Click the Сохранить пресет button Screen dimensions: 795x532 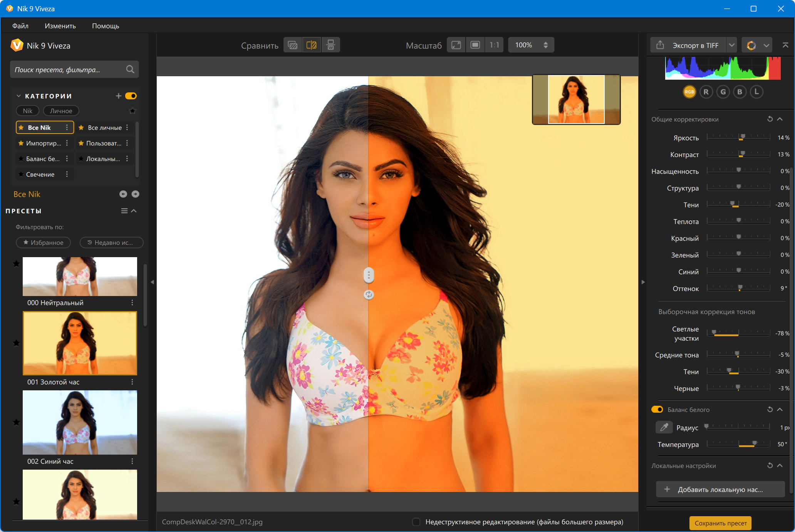coord(721,523)
